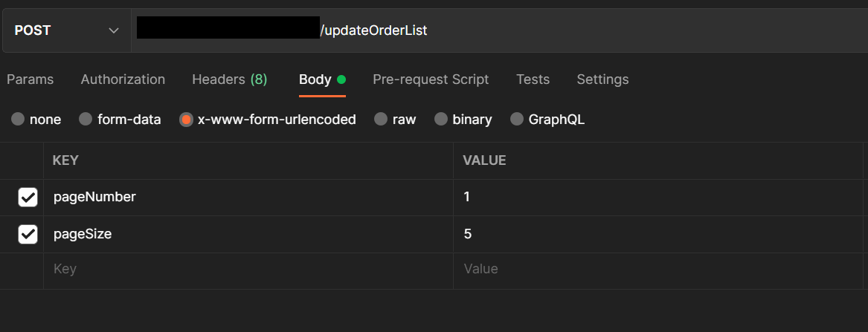Select the Body tab

pos(315,79)
